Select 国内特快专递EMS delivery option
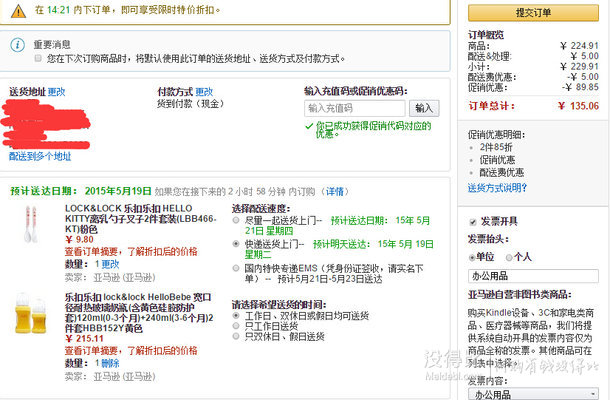The height and width of the screenshot is (400, 610). click(x=236, y=268)
